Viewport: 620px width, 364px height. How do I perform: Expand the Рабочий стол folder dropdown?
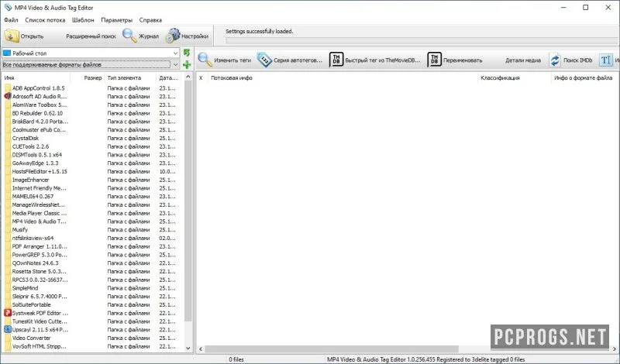point(175,53)
